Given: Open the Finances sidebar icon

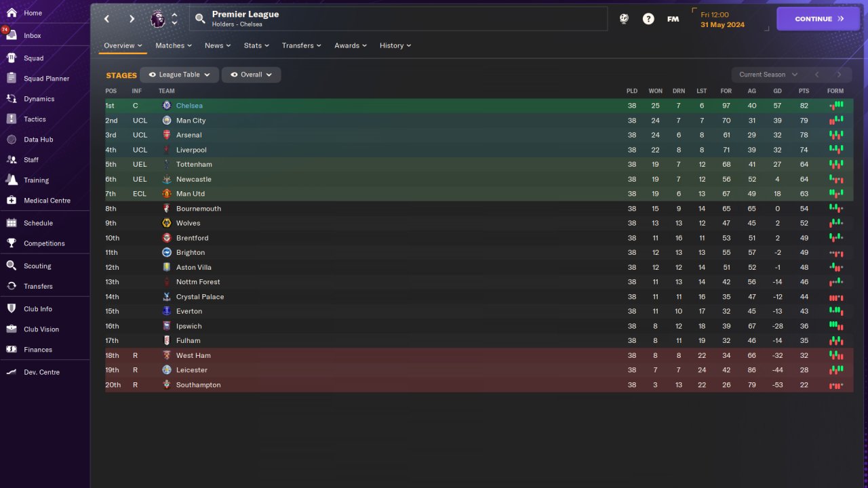Looking at the screenshot, I should pos(12,349).
